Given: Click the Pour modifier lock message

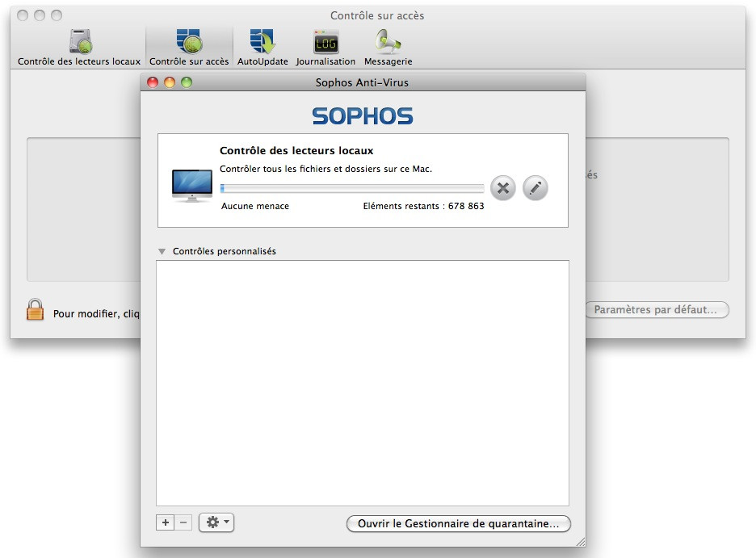Looking at the screenshot, I should pos(97,313).
